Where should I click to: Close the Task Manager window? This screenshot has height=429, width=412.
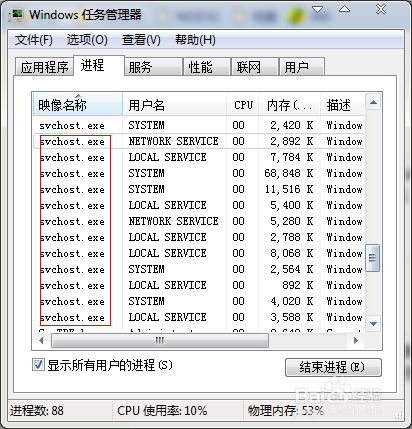click(381, 9)
